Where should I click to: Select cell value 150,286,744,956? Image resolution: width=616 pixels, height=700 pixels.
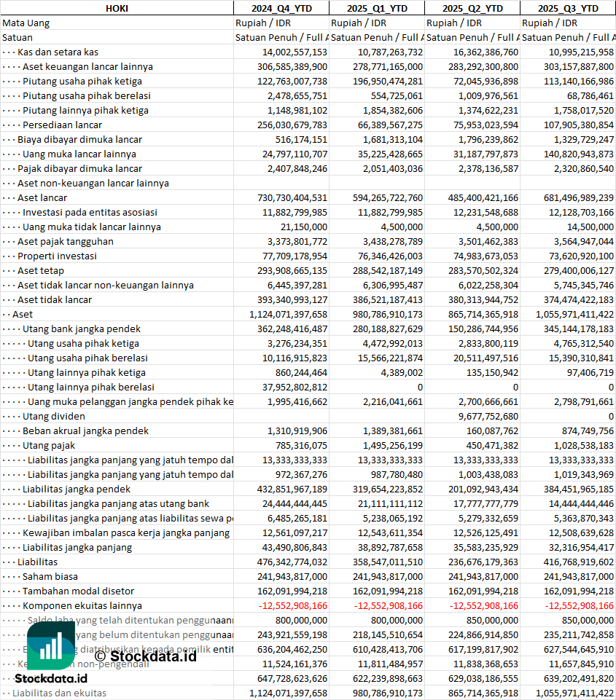click(x=483, y=329)
